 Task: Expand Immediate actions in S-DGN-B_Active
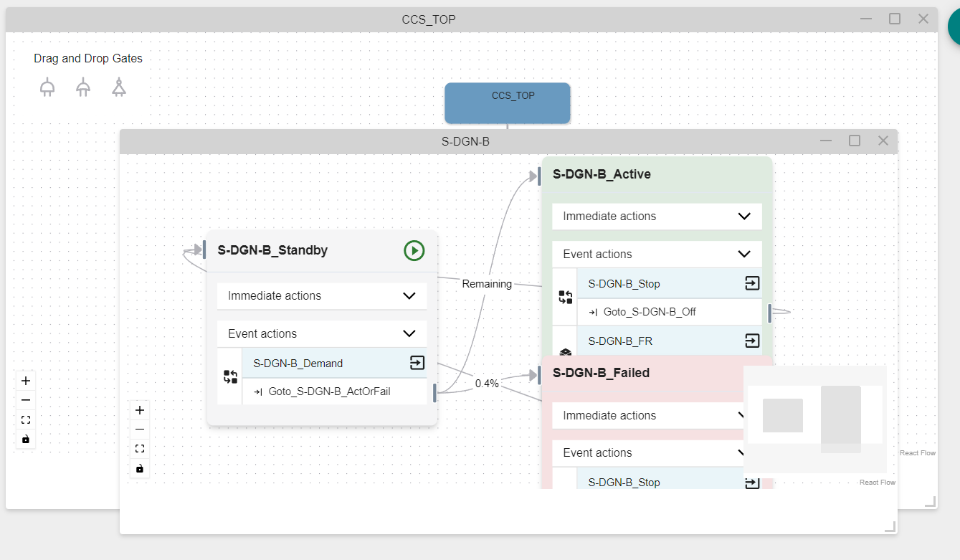point(657,216)
